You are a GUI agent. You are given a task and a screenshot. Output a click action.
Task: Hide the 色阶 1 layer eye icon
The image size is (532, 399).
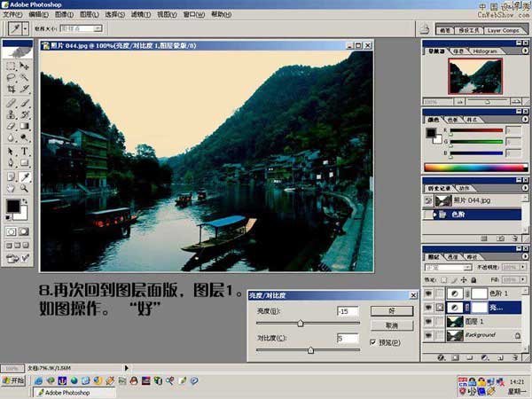click(x=428, y=293)
